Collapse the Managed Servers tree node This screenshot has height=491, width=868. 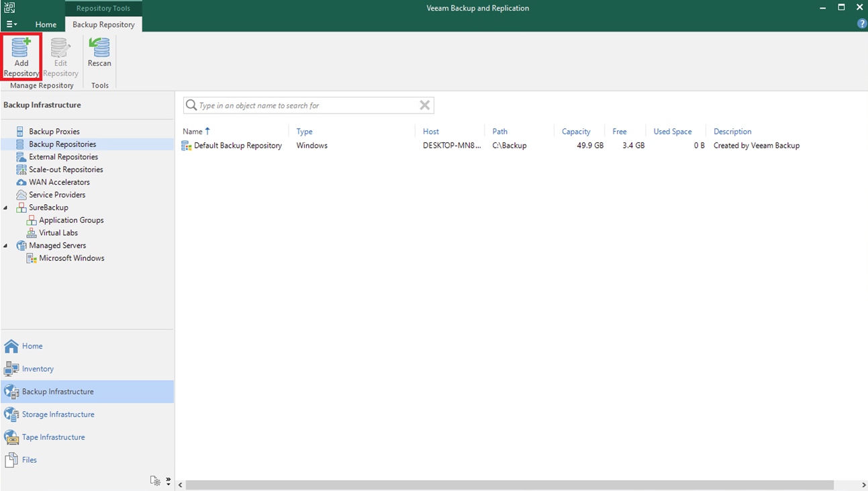tap(6, 246)
